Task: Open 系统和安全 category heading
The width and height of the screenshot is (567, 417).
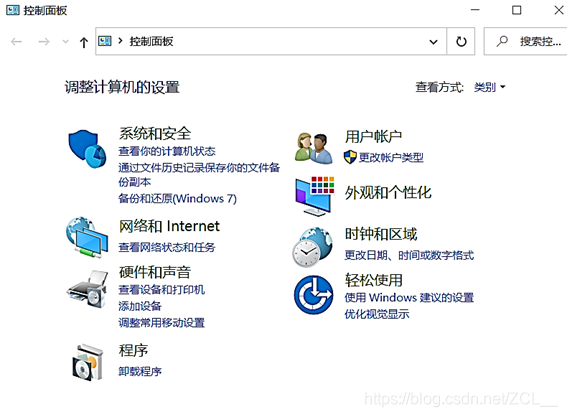Action: click(155, 133)
